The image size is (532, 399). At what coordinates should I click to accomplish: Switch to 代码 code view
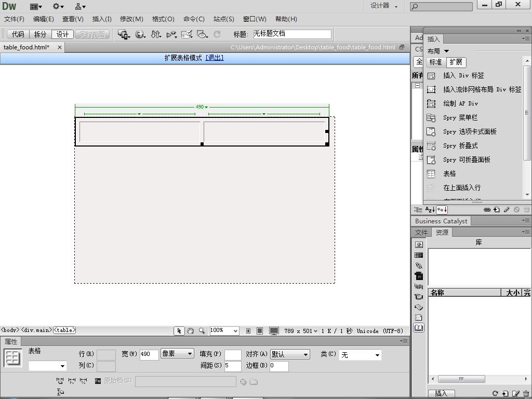[x=18, y=34]
